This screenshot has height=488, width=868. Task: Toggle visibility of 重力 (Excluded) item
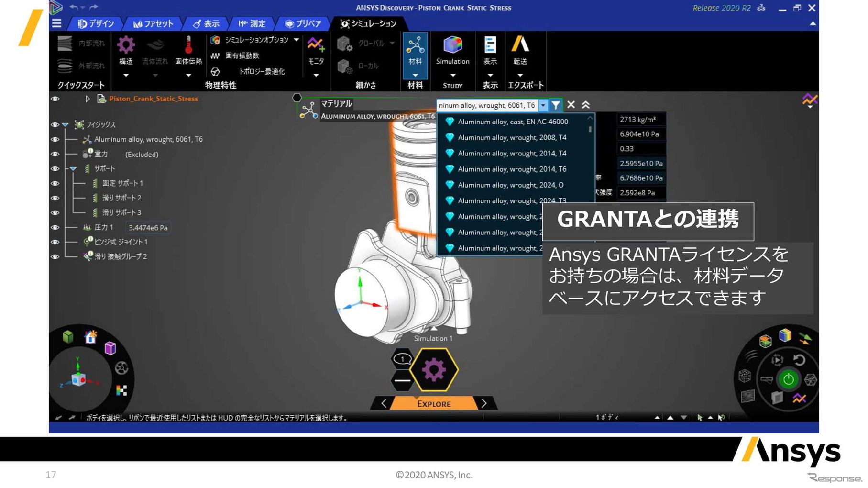(x=55, y=154)
